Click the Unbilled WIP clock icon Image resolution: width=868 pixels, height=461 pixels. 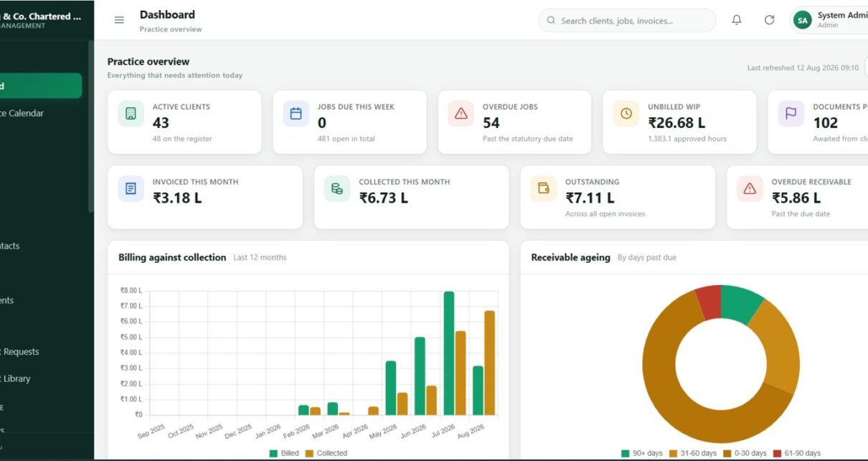[x=626, y=113]
